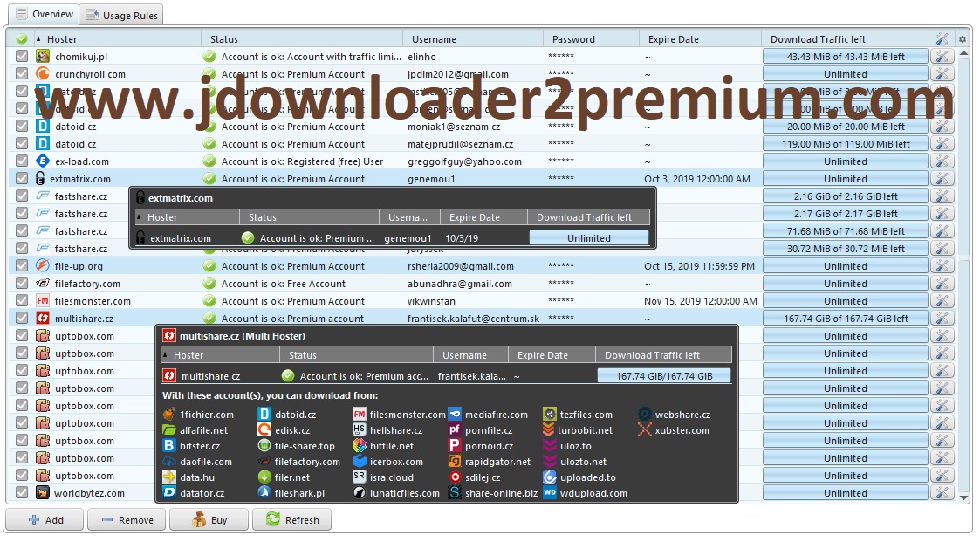The image size is (980, 542).
Task: Toggle the multishare.cz account checkbox
Action: [x=22, y=319]
